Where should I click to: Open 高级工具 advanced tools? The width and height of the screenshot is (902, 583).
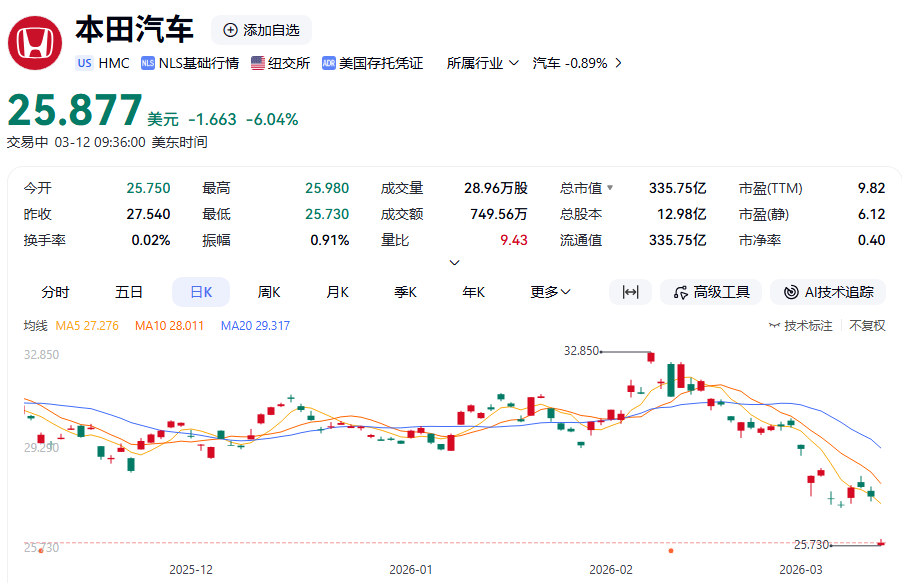point(711,292)
